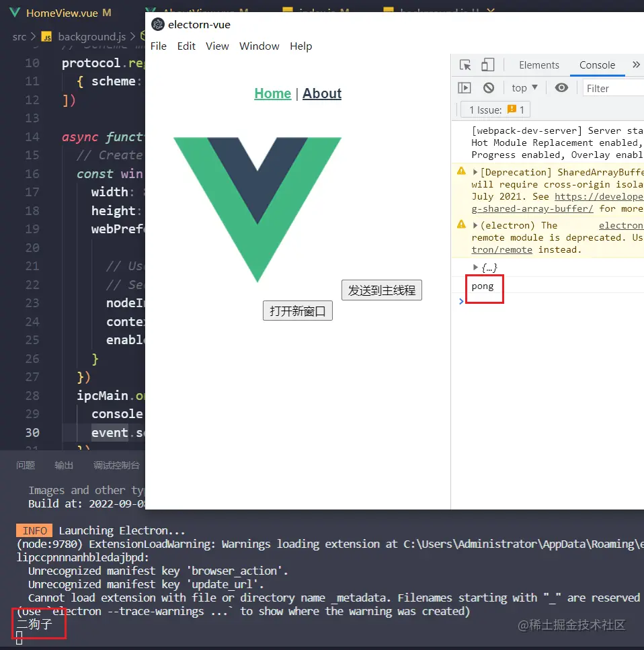This screenshot has height=650, width=644.
Task: Open the top context dropdown
Action: 524,88
